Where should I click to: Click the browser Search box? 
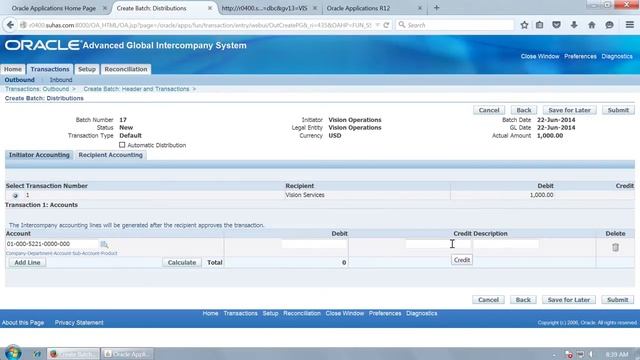click(455, 25)
